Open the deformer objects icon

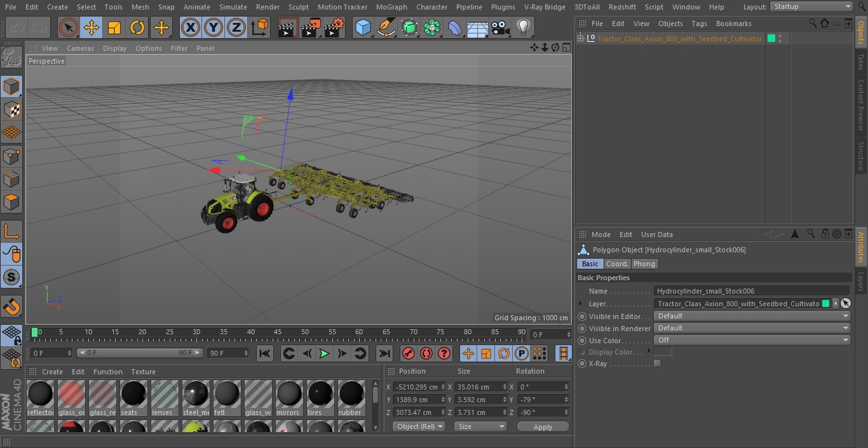[x=455, y=27]
